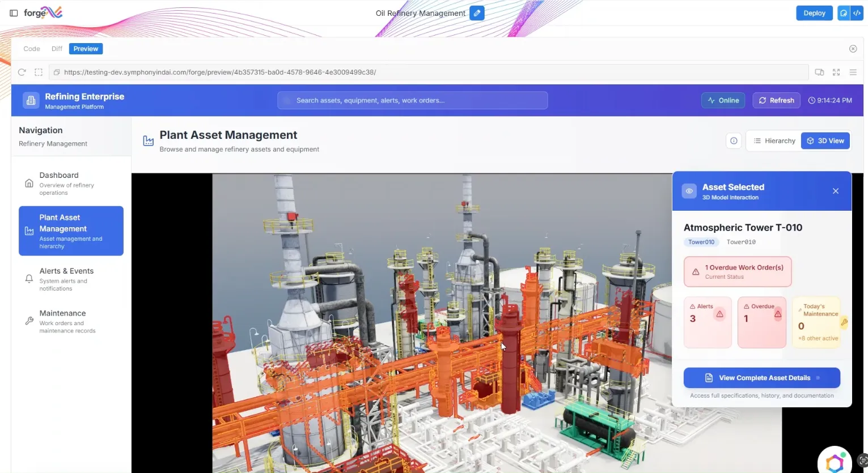The image size is (868, 473).
Task: Click the preview URL address field
Action: point(429,73)
